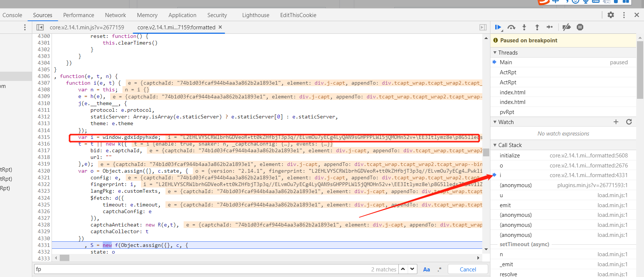The height and width of the screenshot is (277, 644).
Task: Toggle match case in search
Action: coord(427,269)
